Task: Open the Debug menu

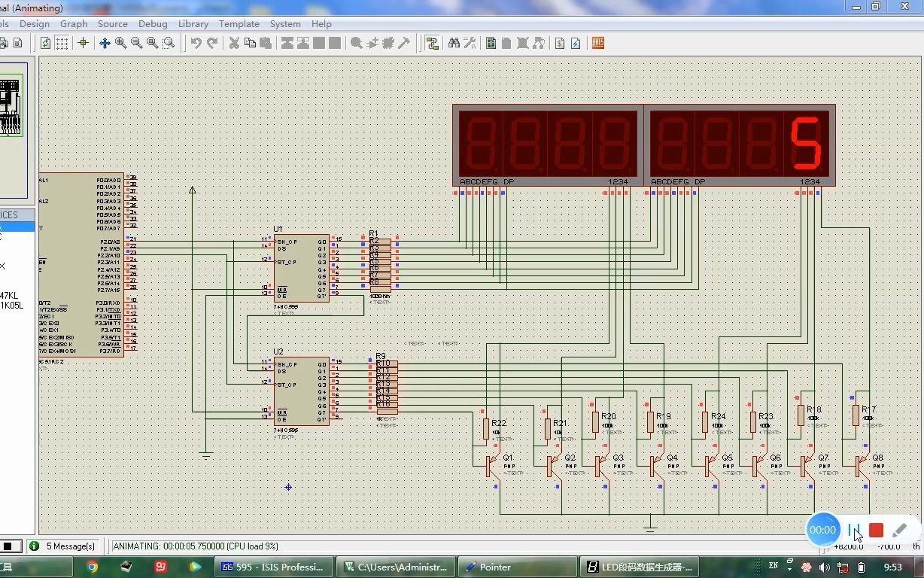Action: [x=153, y=24]
